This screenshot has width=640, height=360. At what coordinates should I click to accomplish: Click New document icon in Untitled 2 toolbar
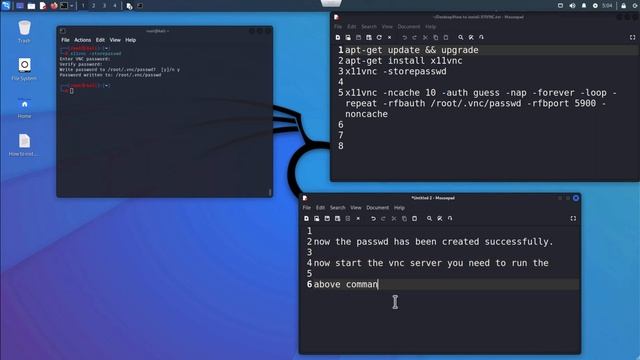pyautogui.click(x=307, y=218)
